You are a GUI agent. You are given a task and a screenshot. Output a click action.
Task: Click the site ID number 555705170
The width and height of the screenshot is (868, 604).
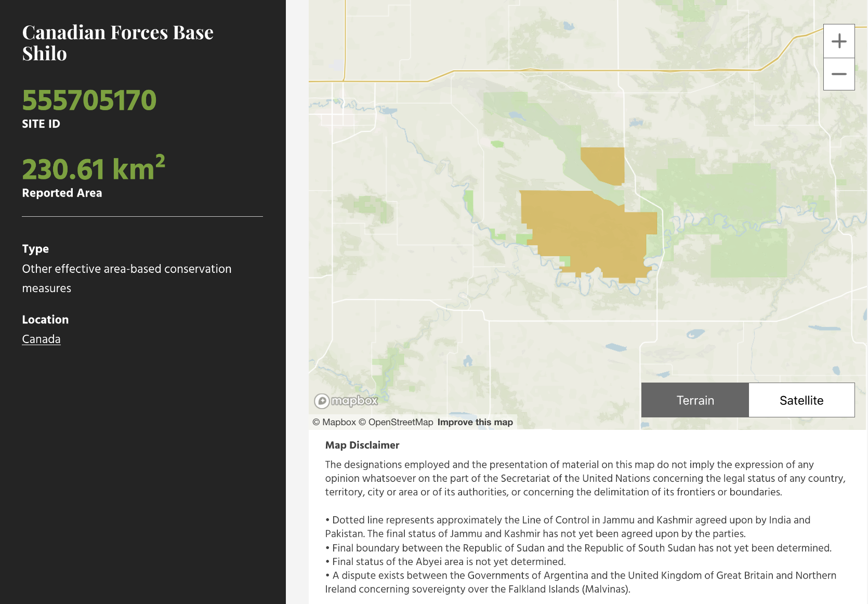click(89, 100)
